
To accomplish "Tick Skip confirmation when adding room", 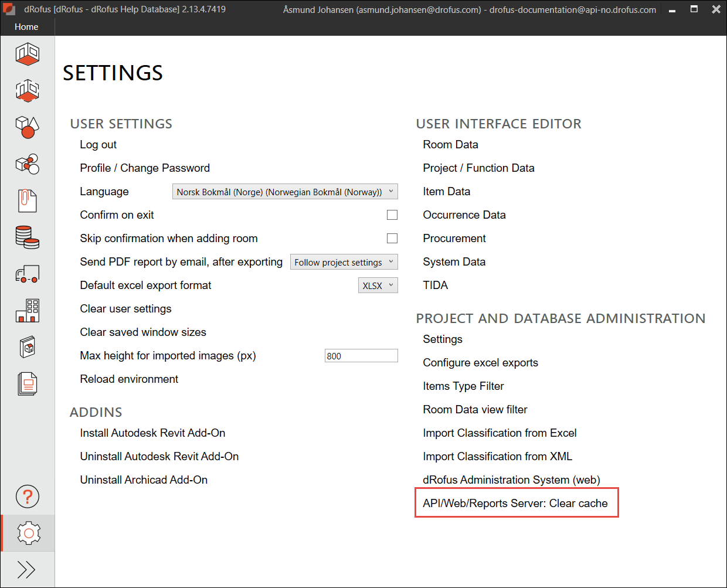I will click(392, 239).
